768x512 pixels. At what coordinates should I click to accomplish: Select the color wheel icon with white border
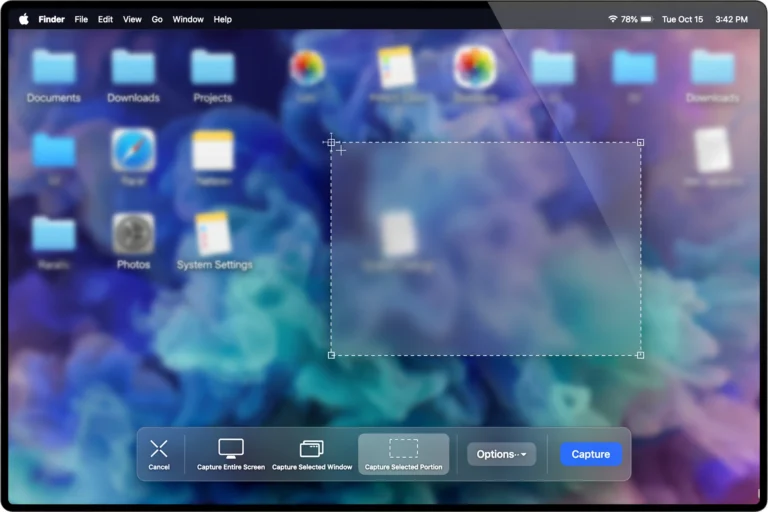click(x=475, y=67)
